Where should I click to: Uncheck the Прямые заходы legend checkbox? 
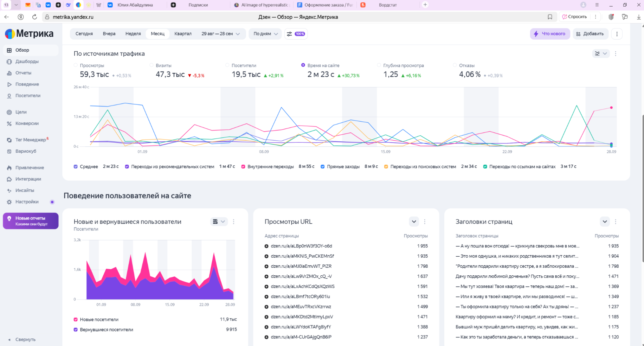tap(323, 167)
